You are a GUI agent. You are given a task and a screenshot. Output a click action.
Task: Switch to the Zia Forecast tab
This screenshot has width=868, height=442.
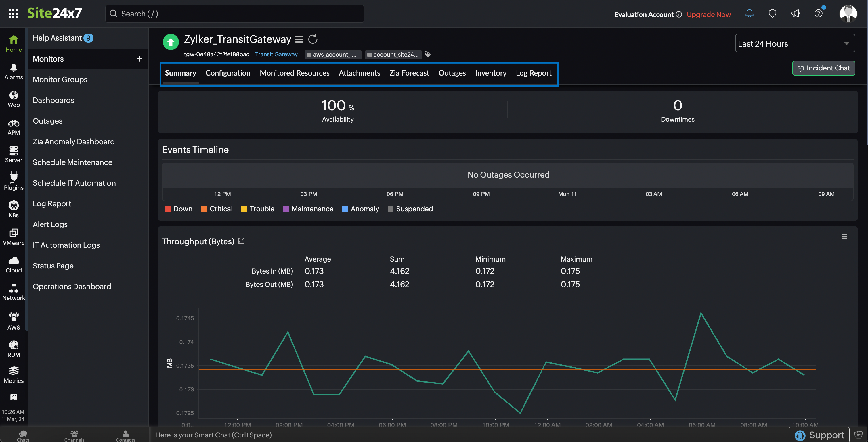click(x=409, y=73)
